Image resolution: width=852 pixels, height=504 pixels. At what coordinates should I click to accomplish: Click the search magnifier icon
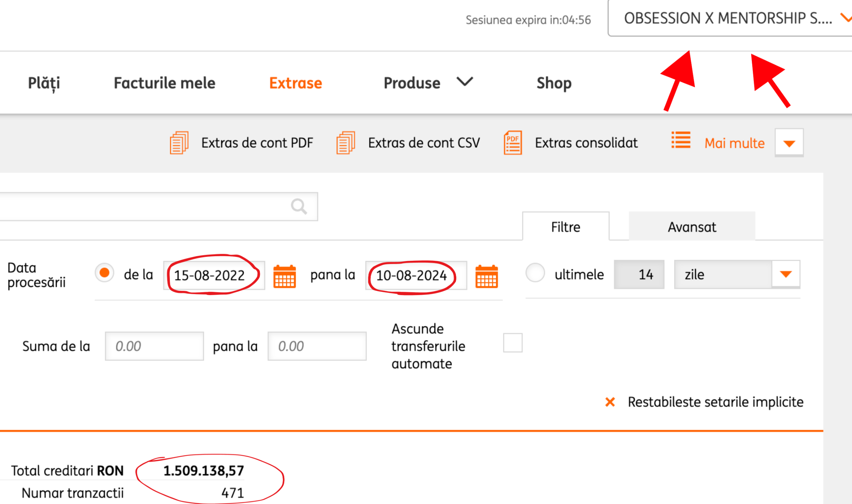tap(299, 206)
